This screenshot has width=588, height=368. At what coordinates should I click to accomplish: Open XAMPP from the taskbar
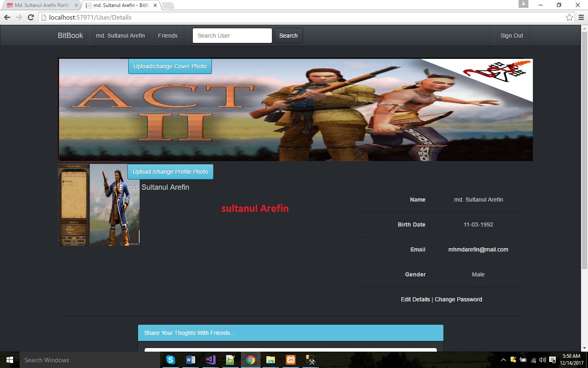[x=291, y=360]
